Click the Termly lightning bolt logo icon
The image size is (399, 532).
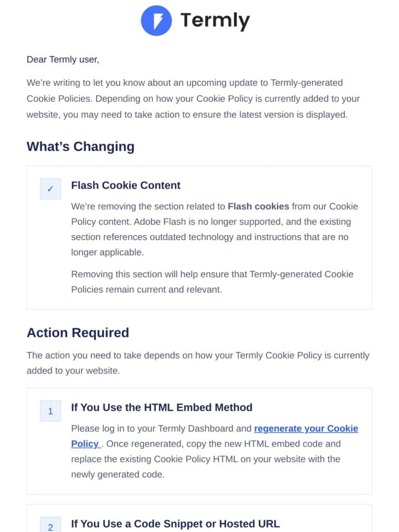pyautogui.click(x=156, y=21)
